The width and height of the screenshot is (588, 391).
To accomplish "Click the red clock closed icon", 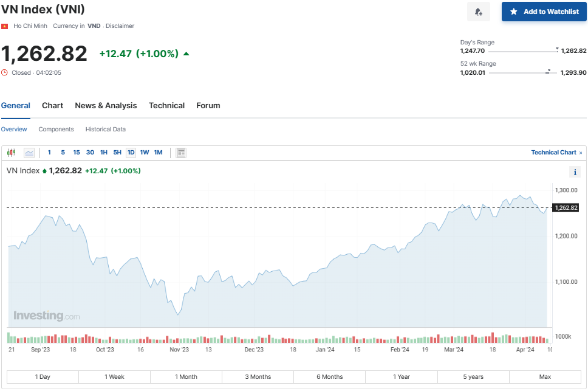I will 5,72.
